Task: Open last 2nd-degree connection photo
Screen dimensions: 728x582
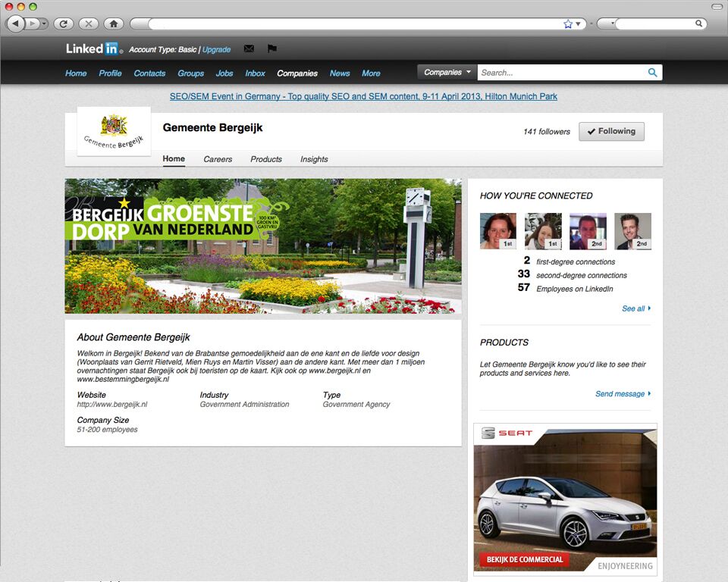Action: click(x=632, y=231)
